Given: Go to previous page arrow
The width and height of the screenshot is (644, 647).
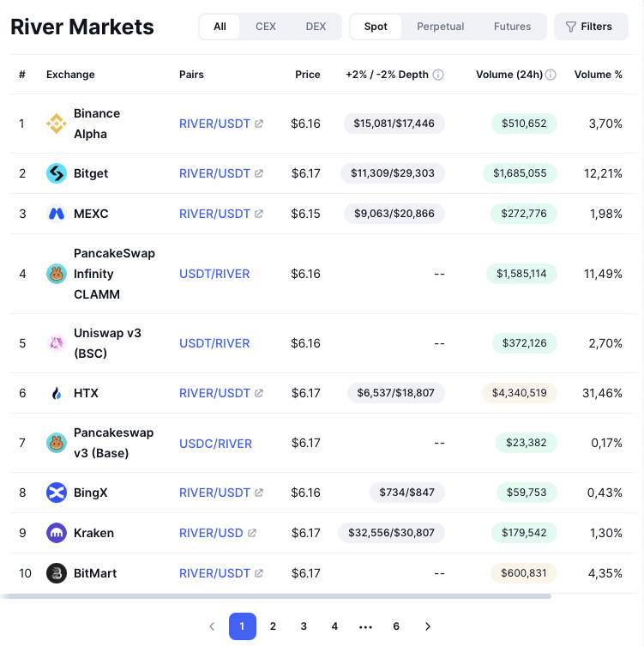Looking at the screenshot, I should [212, 626].
